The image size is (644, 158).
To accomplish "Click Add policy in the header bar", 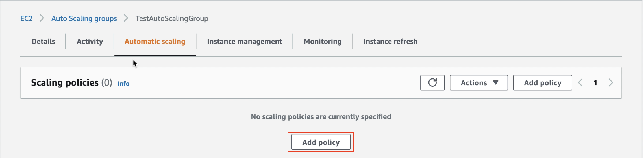I will click(543, 83).
